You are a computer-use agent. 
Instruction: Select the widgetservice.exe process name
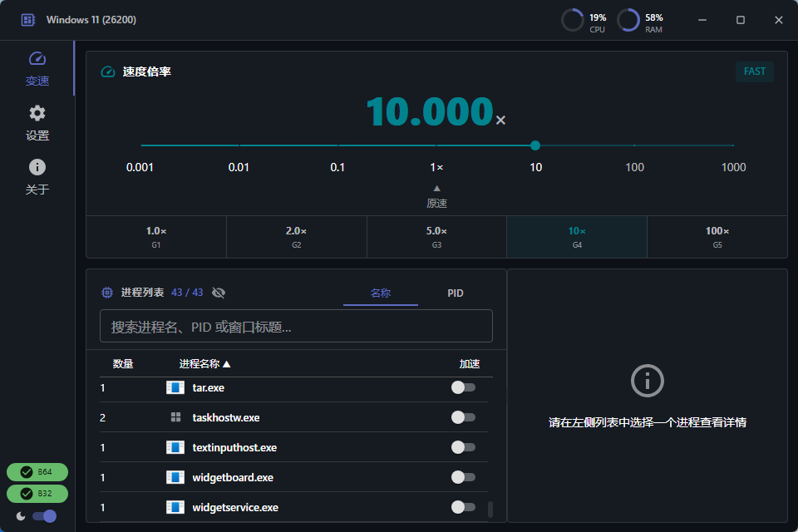coord(235,508)
